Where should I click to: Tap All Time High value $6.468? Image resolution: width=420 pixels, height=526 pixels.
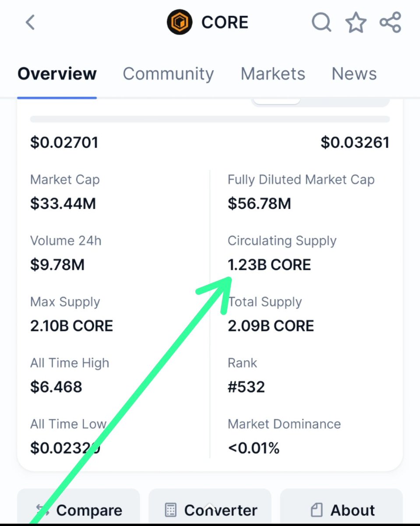pos(56,387)
